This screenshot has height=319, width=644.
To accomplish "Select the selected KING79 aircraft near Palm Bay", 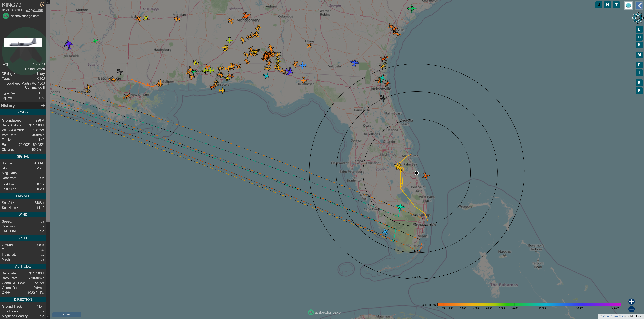I will click(x=398, y=167).
